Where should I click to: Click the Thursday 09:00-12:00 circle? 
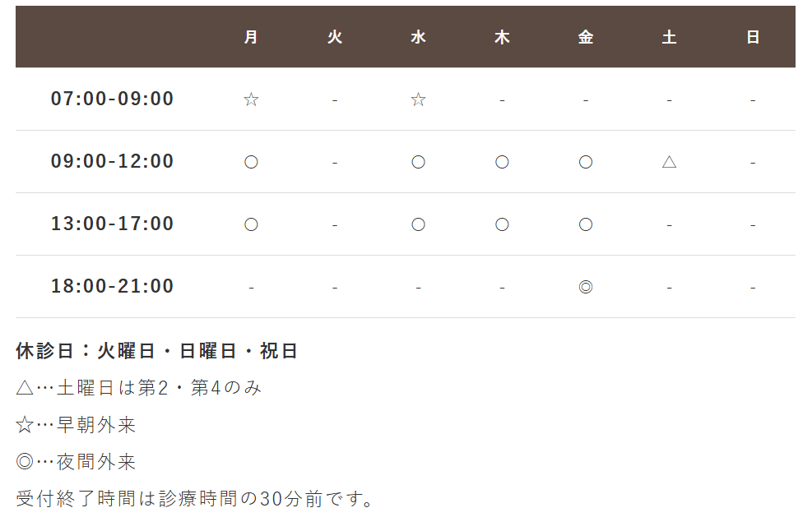[502, 162]
